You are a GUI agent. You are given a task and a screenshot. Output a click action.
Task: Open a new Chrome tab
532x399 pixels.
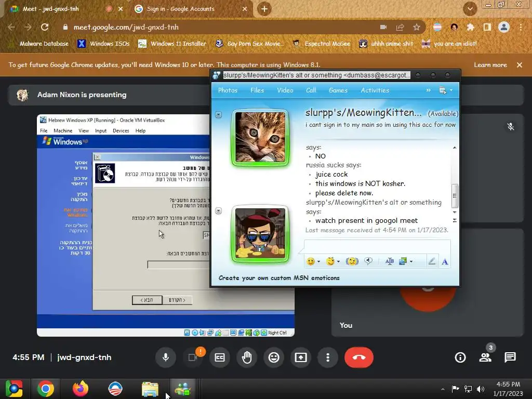pyautogui.click(x=264, y=9)
